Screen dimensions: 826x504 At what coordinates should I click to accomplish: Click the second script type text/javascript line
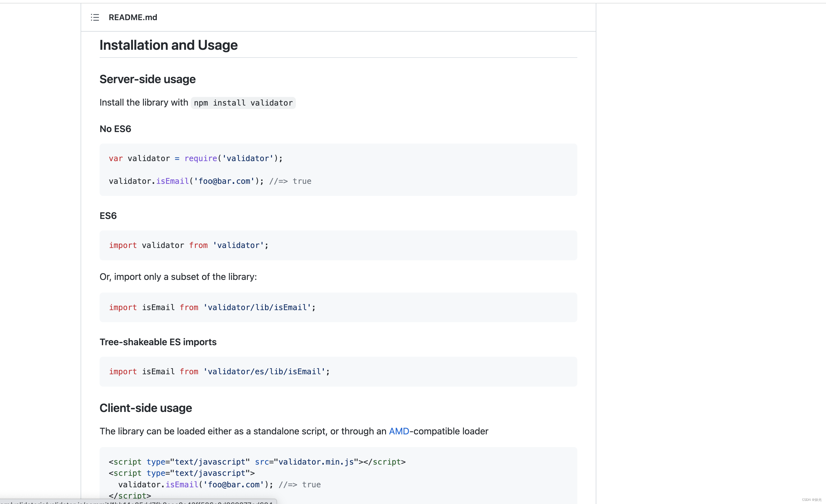click(182, 473)
